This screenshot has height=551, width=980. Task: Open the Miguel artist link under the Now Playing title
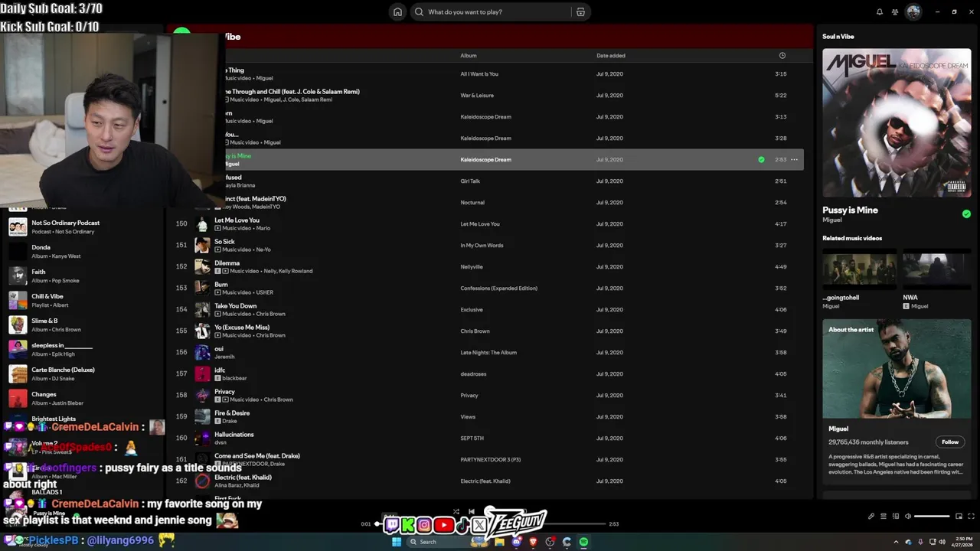[832, 220]
